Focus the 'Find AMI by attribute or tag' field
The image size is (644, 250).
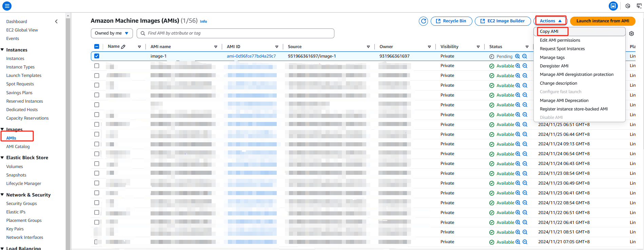(235, 33)
